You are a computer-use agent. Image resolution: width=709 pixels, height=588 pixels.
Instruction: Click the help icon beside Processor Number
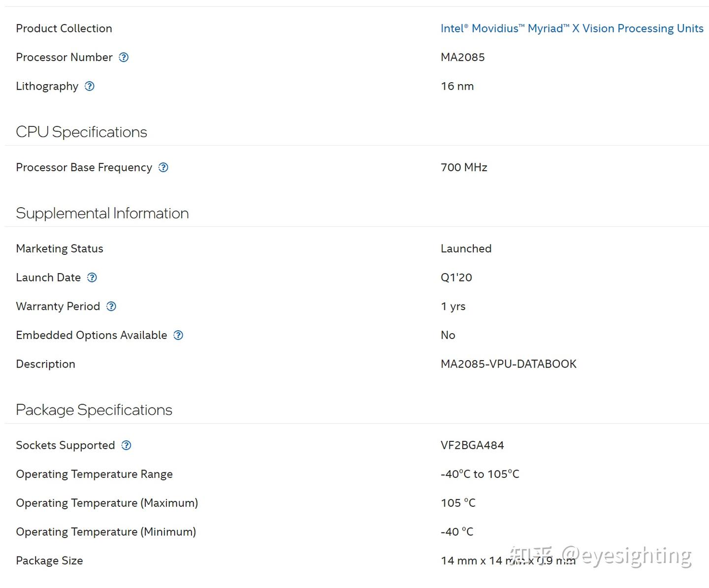[124, 58]
